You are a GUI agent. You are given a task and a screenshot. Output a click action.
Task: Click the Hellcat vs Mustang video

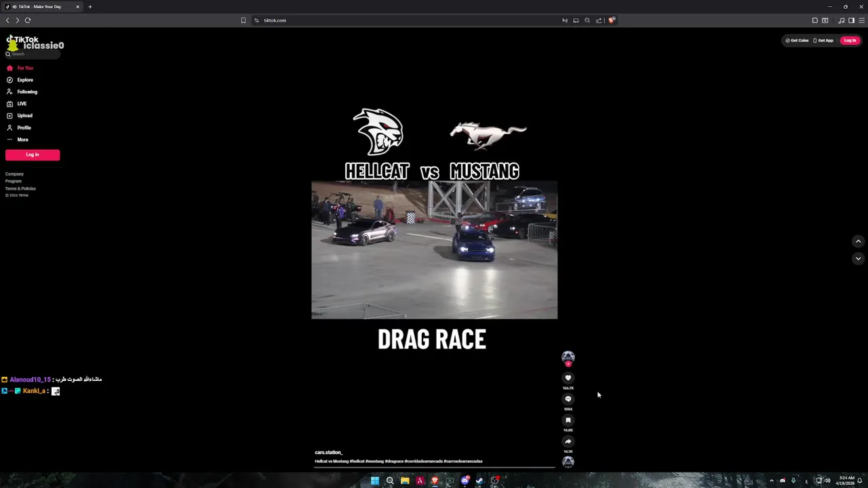pyautogui.click(x=434, y=249)
